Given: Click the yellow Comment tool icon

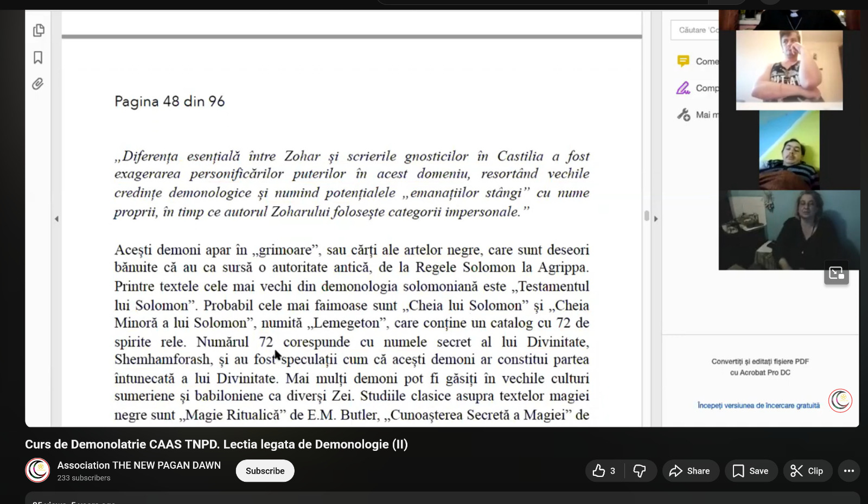Looking at the screenshot, I should 683,61.
